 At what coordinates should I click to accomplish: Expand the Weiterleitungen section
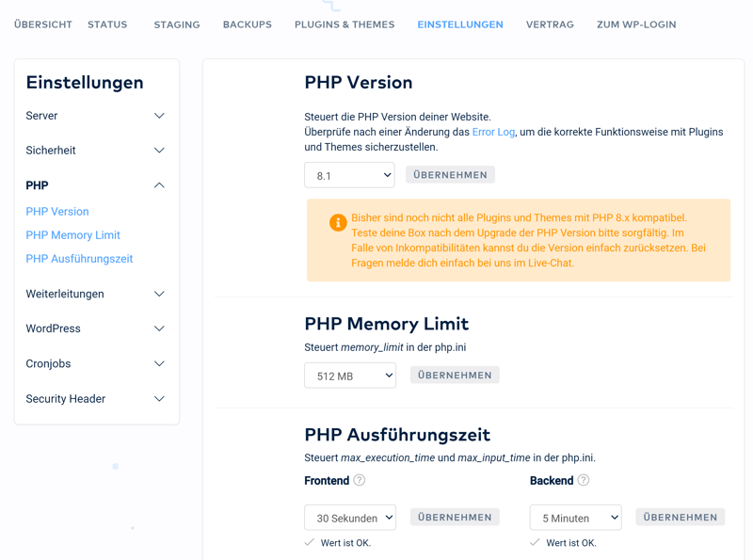159,294
